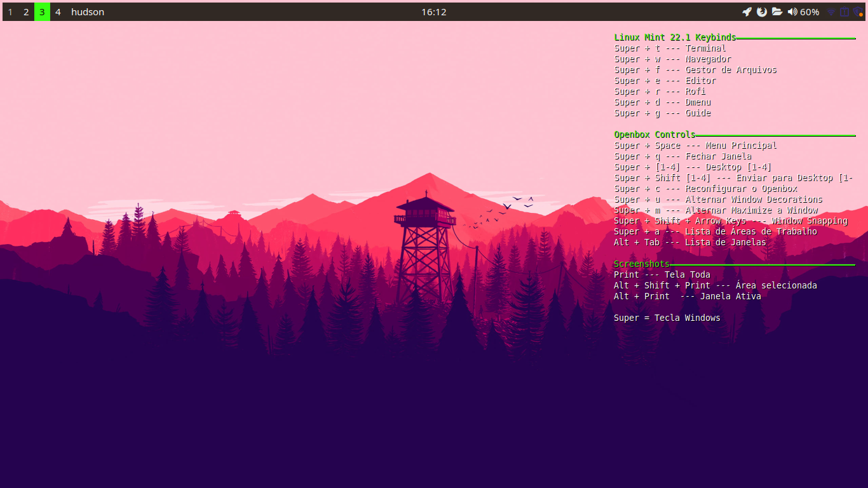Switch to workspace 1
The image size is (868, 488).
[x=10, y=12]
